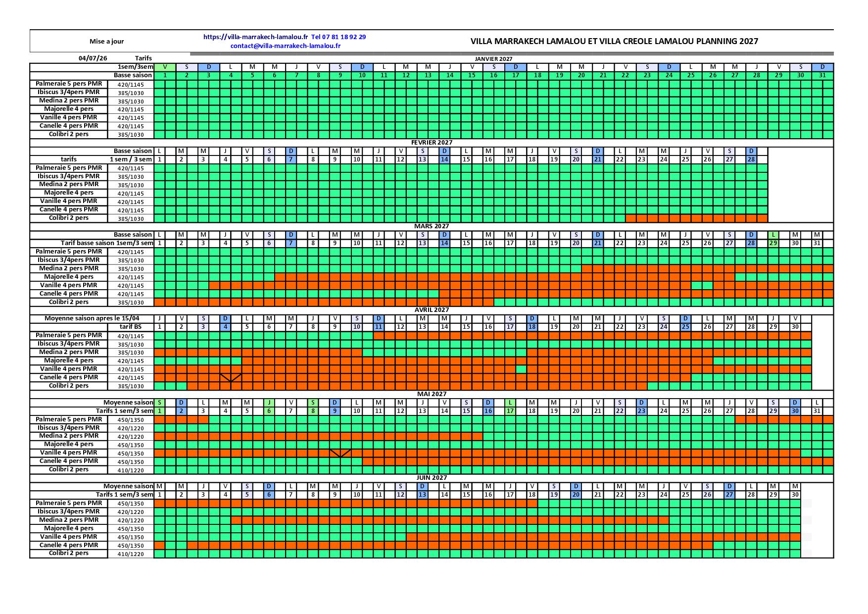Select the 410/1220 tariff cell in June
The width and height of the screenshot is (868, 614).
pyautogui.click(x=131, y=554)
